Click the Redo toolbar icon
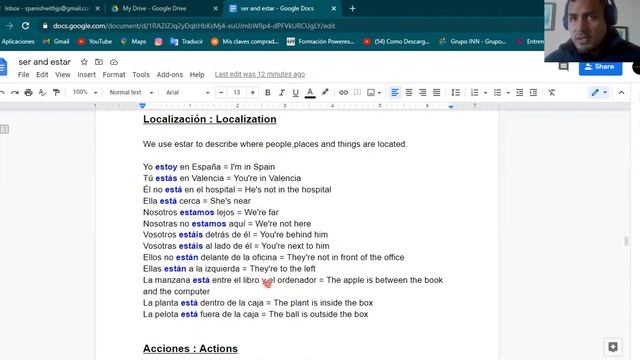Image resolution: width=640 pixels, height=360 pixels. pos(15,93)
